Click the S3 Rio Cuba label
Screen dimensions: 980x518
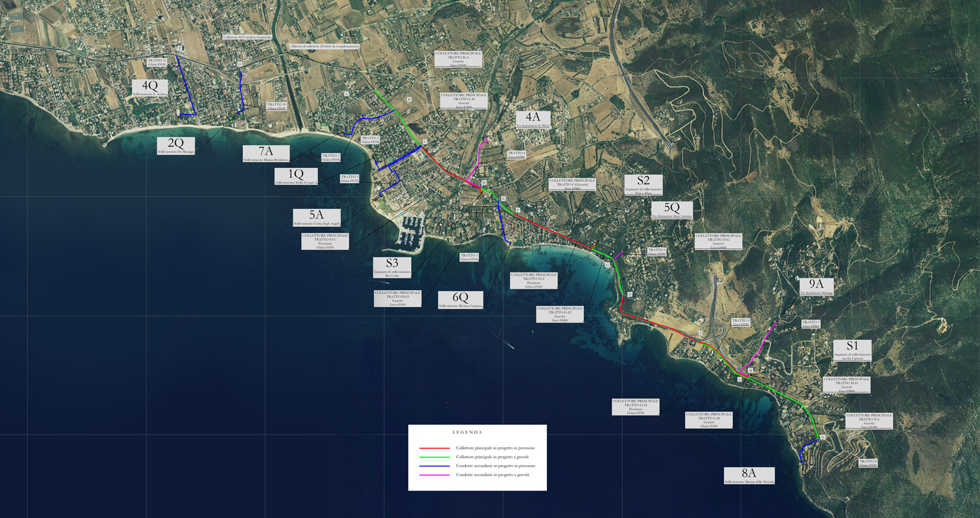[x=392, y=268]
